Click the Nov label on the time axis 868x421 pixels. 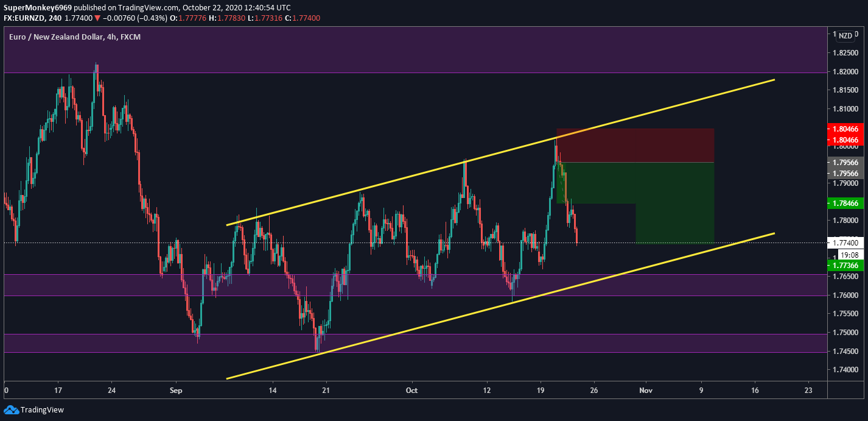[x=646, y=390]
